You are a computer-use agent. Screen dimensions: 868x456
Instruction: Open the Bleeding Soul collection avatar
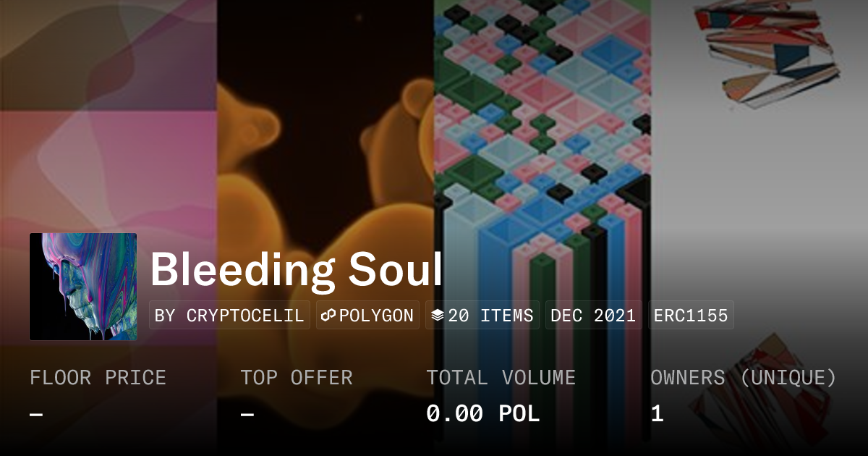83,287
